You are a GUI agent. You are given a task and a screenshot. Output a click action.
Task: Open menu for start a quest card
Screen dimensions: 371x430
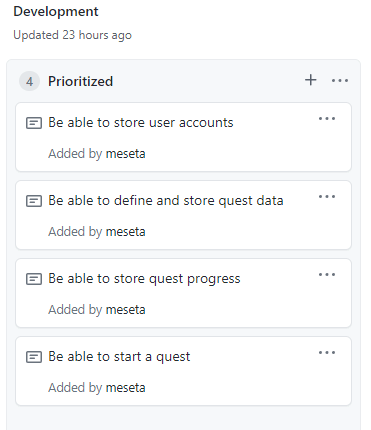tap(327, 352)
